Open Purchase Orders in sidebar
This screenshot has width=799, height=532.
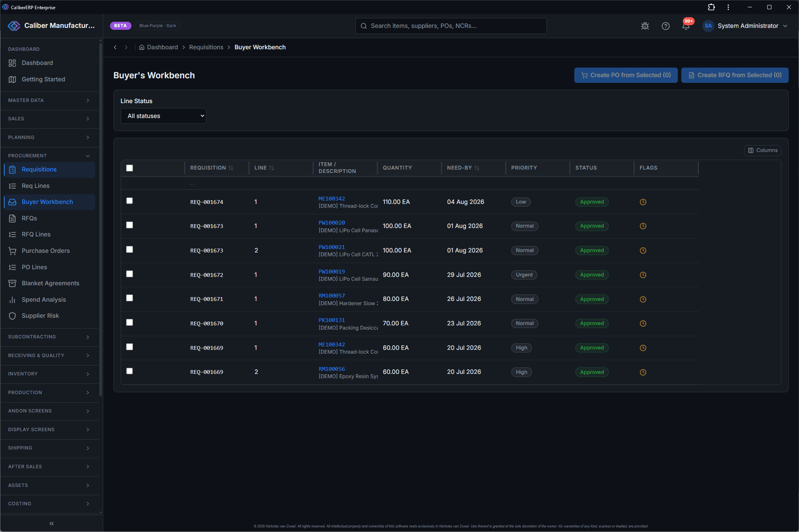pyautogui.click(x=50, y=251)
